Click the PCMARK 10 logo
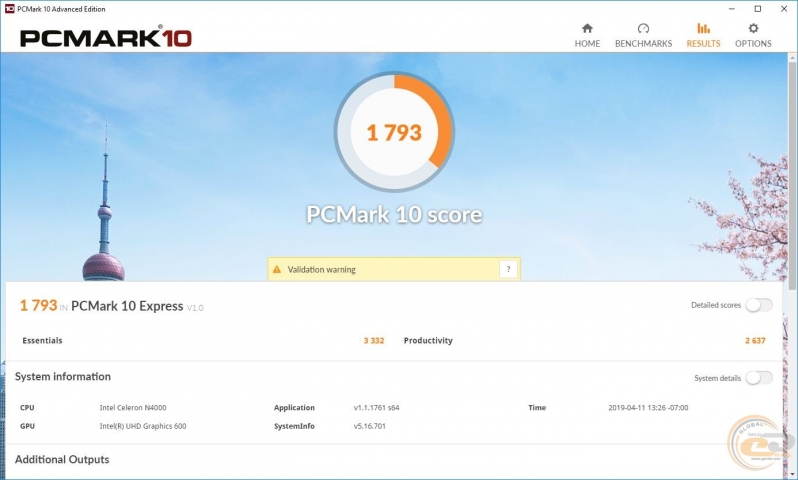This screenshot has height=480, width=798. pos(106,38)
